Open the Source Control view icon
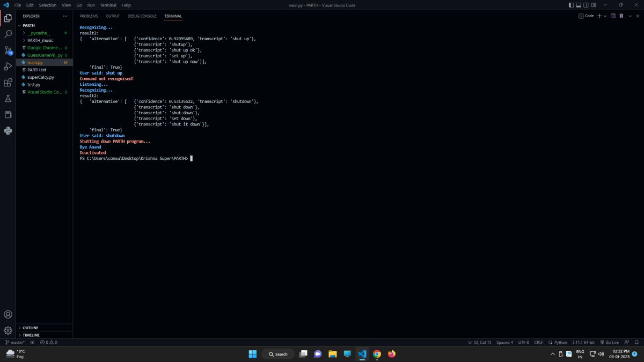 click(8, 50)
